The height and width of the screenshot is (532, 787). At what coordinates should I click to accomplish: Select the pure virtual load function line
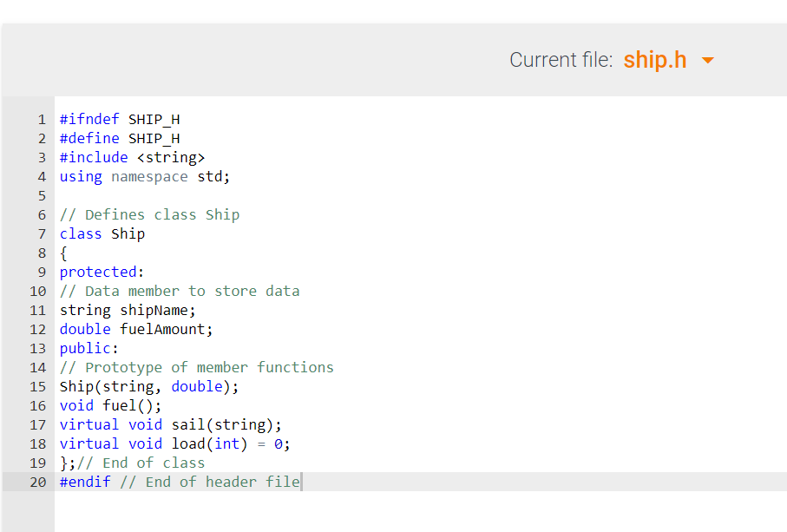[x=174, y=443]
